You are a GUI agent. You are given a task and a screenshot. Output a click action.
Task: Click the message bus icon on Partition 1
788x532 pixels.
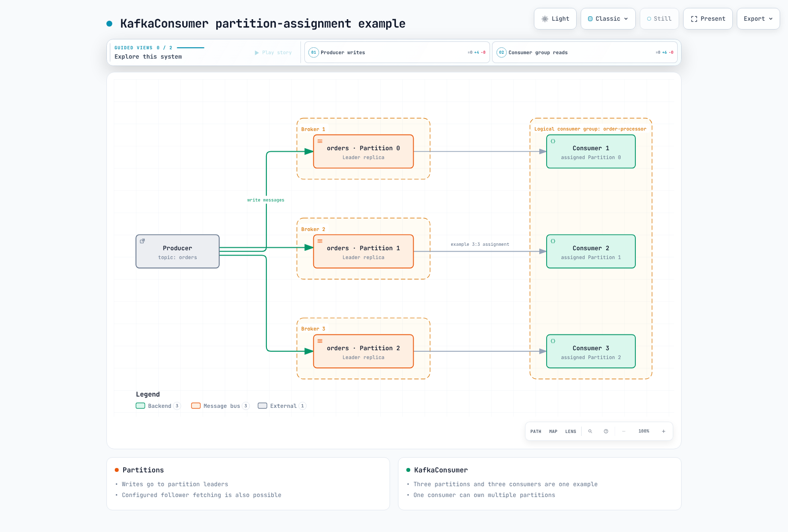click(x=320, y=241)
